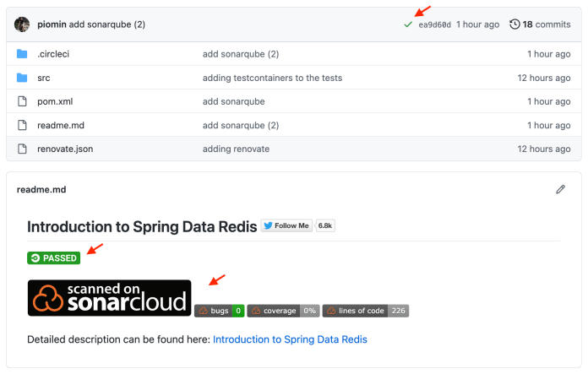
Task: Click the CircleCI PASSED badge
Action: coord(53,257)
